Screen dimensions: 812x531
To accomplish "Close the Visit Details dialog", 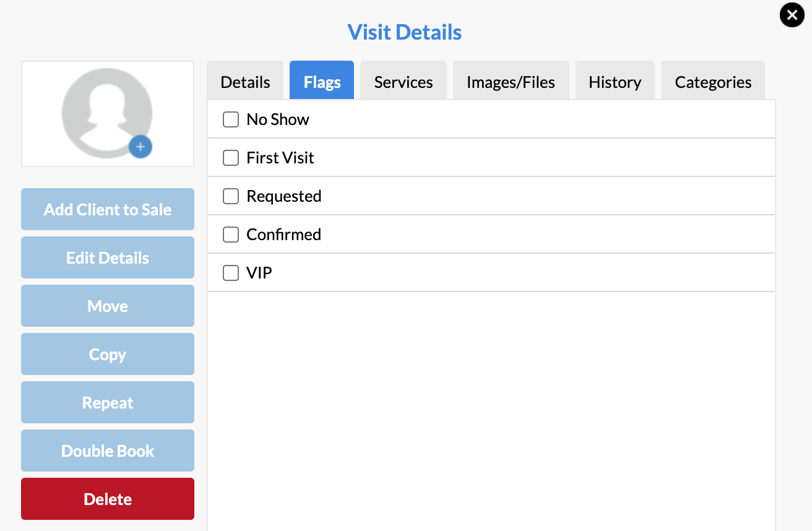I will point(792,15).
